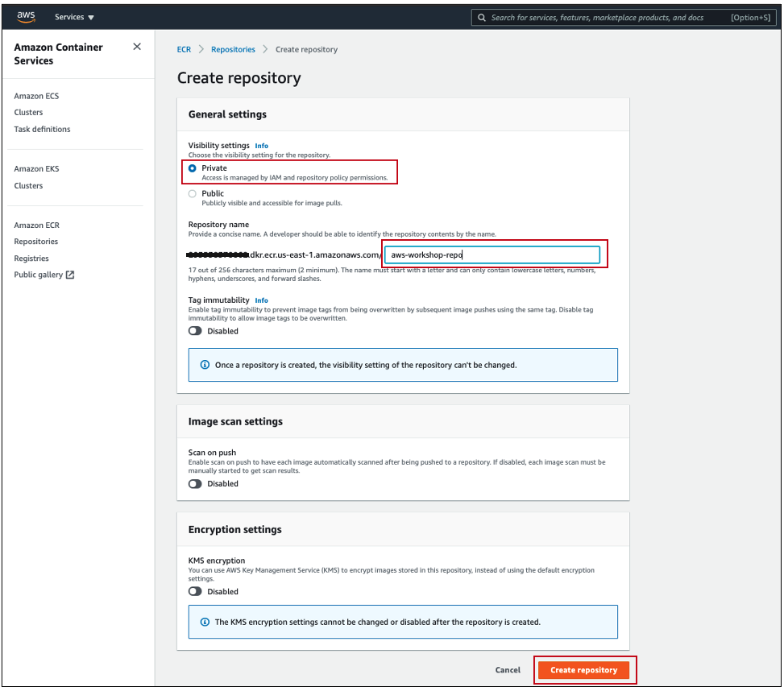The image size is (784, 691).
Task: Click the Public gallery external link icon
Action: point(70,275)
